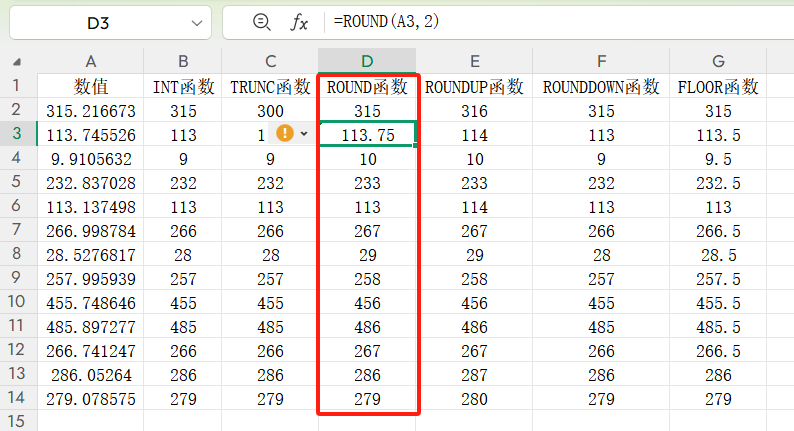Viewport: 794px width, 431px height.
Task: Expand the error warning dropdown arrow
Action: 304,134
